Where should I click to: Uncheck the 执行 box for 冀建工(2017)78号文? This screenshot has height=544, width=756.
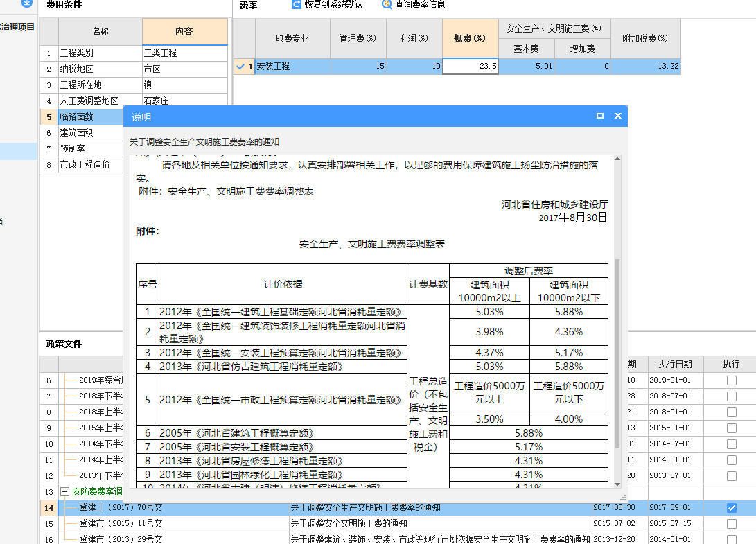(732, 507)
